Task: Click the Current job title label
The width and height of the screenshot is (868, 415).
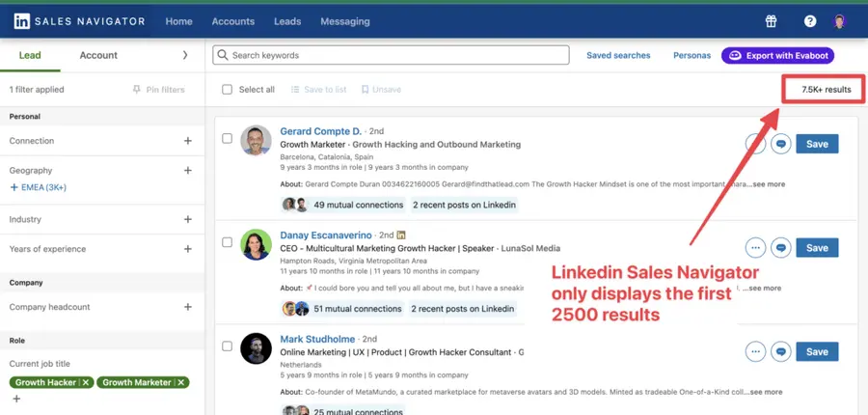Action: point(40,364)
